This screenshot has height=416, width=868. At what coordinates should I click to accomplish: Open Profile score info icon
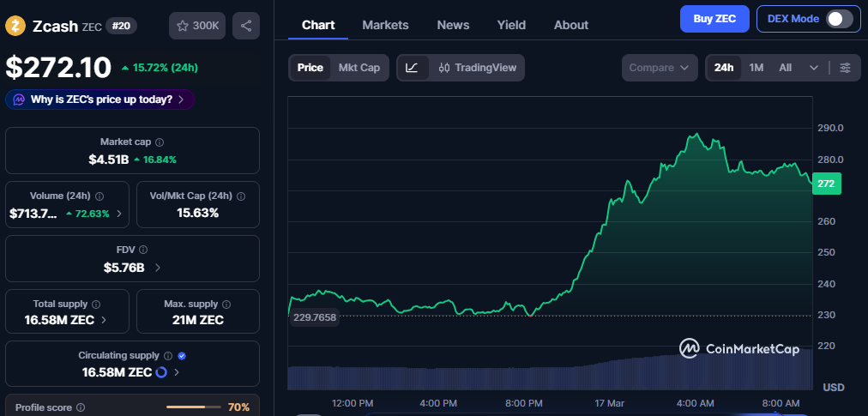pyautogui.click(x=81, y=407)
